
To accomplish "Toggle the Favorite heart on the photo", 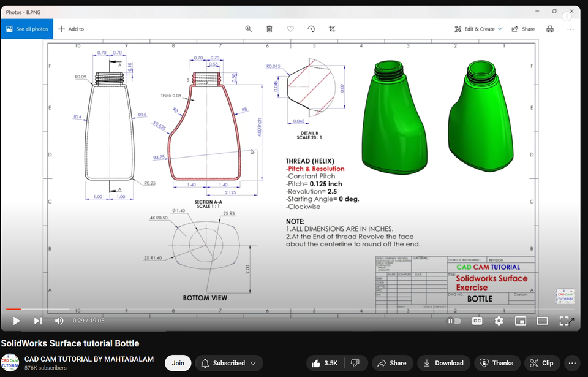I will pyautogui.click(x=290, y=28).
